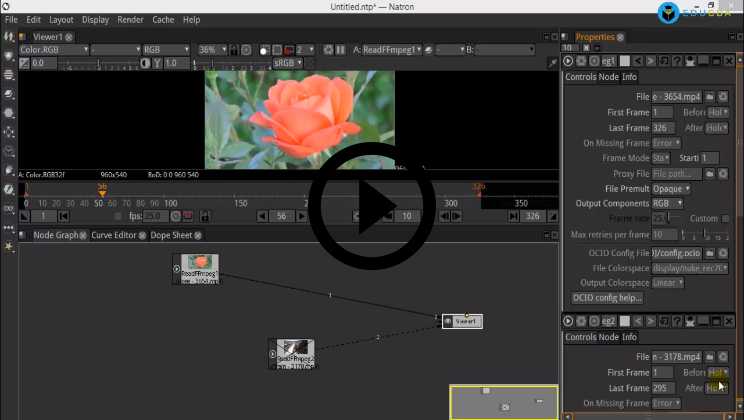Expand the File Premult Opaque dropdown
Screen dimensions: 744x420
point(671,188)
